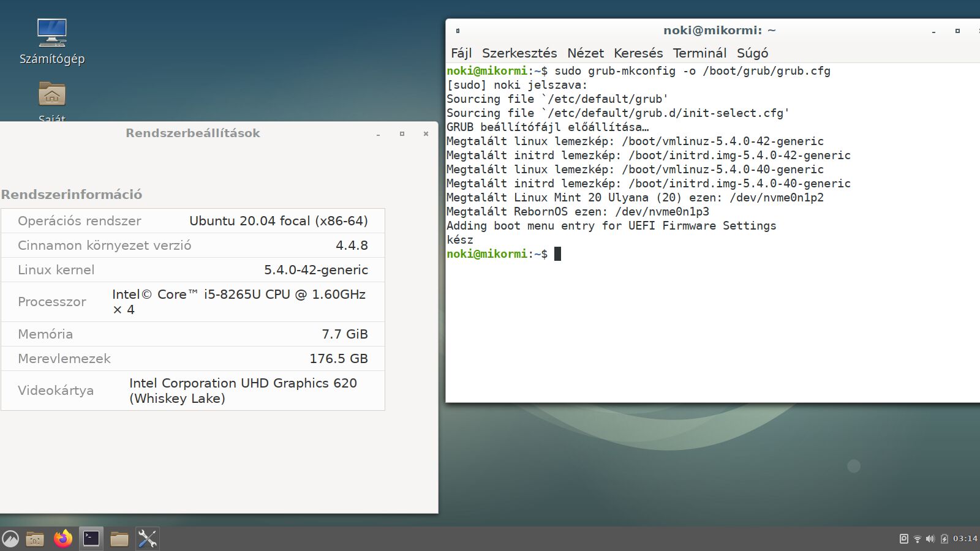
Task: Close the Rendszerbeállítások window
Action: [426, 133]
